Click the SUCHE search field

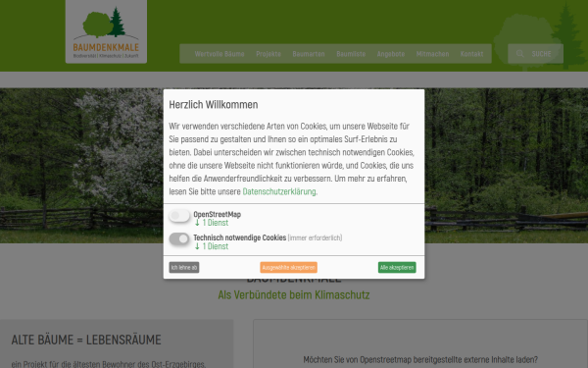tap(535, 54)
